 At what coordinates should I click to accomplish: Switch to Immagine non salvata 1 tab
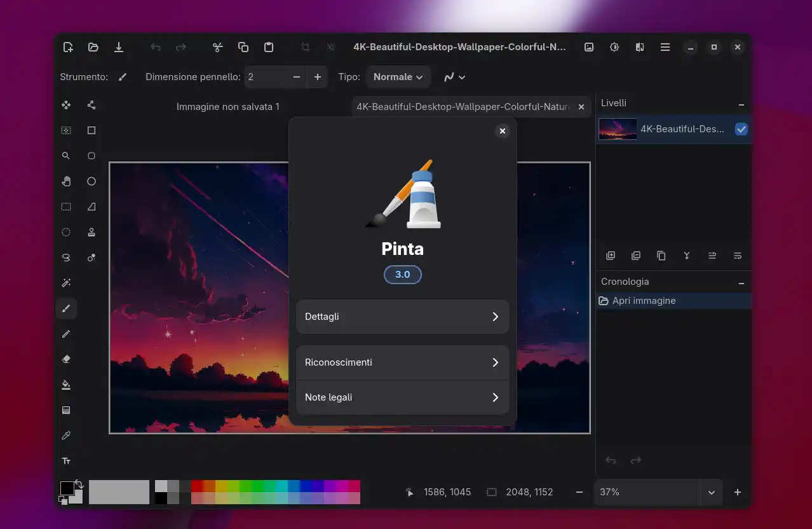click(228, 107)
